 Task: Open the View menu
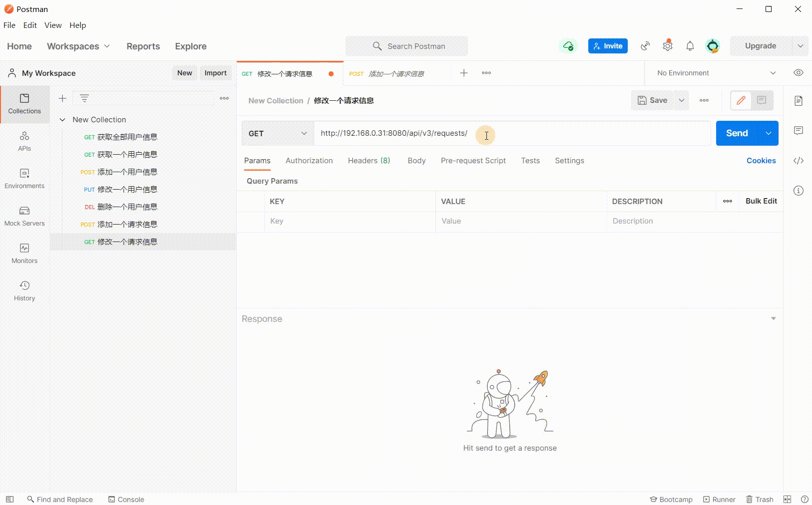[53, 25]
